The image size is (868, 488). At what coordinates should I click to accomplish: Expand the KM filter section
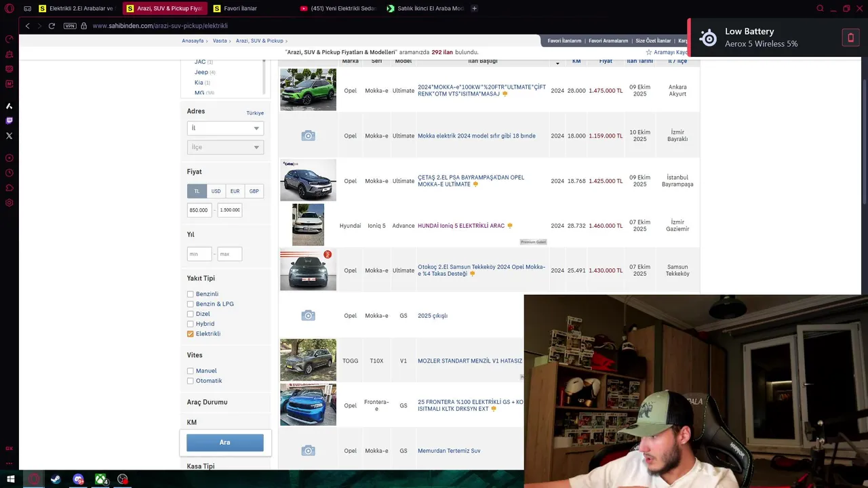[192, 422]
